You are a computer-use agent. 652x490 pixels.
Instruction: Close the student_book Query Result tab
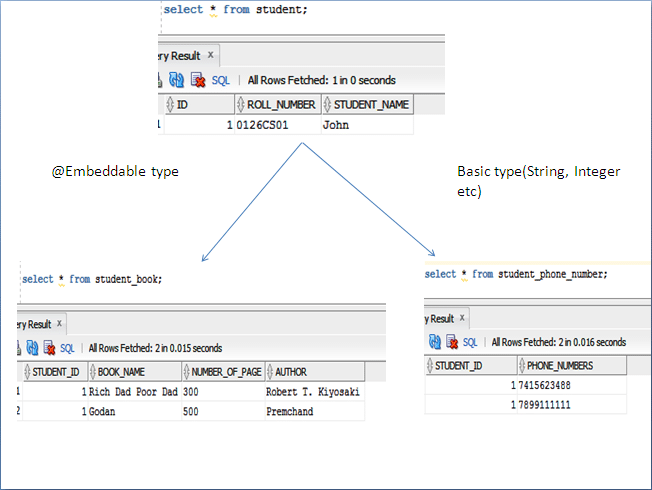60,324
